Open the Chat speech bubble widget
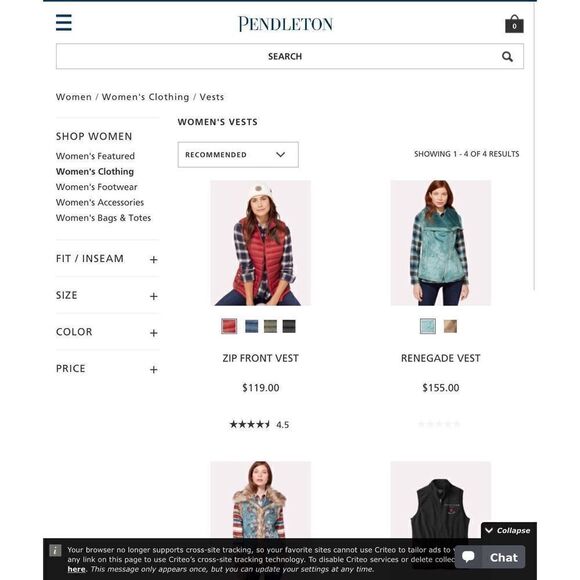Image resolution: width=580 pixels, height=580 pixels. point(490,557)
